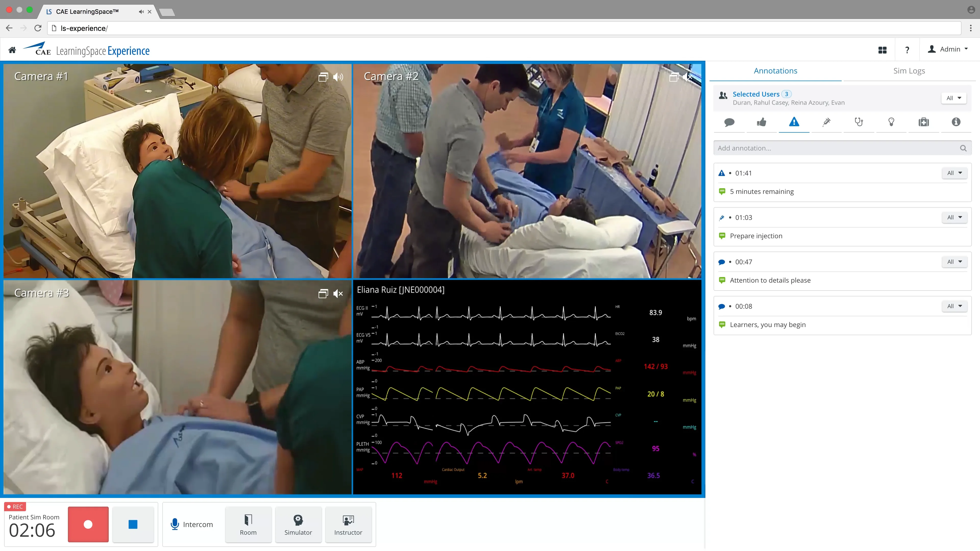This screenshot has width=980, height=551.
Task: Open All dropdown on 00:47 annotation
Action: pyautogui.click(x=954, y=262)
